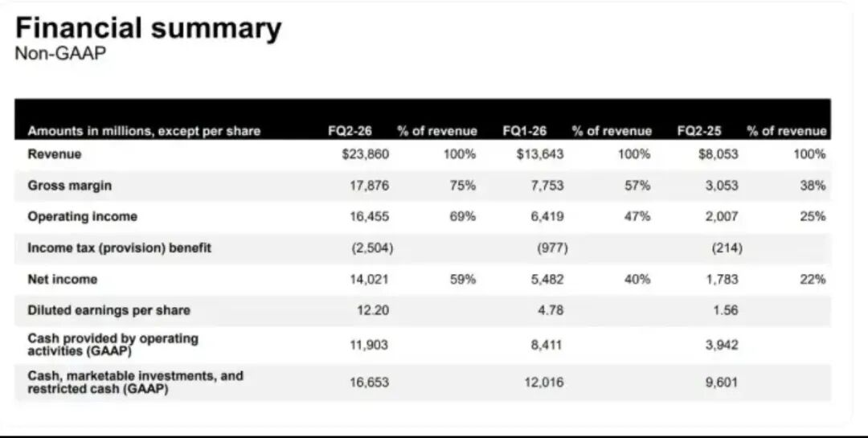Click the FQ2-26 net income 14,021
The width and height of the screenshot is (868, 438).
[370, 280]
